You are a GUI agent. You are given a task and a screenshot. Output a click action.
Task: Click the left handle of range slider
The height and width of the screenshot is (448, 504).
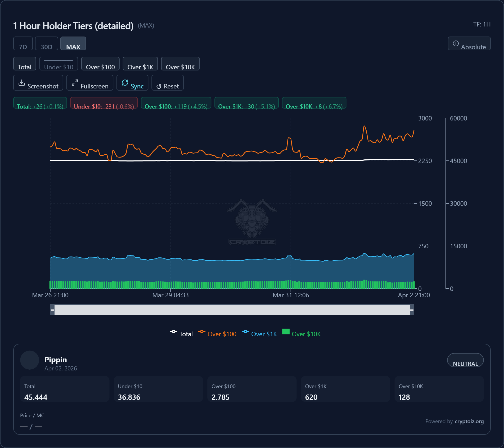52,310
